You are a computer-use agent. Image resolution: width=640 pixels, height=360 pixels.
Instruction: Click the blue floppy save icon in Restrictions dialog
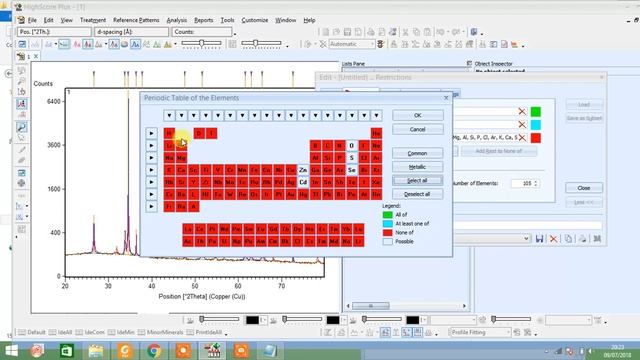[539, 239]
